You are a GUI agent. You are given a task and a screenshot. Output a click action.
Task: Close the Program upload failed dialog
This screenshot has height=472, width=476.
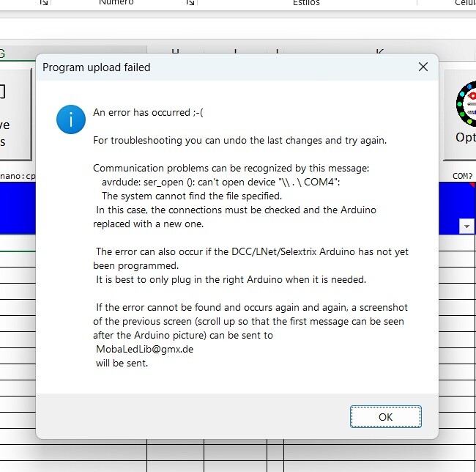click(x=423, y=67)
